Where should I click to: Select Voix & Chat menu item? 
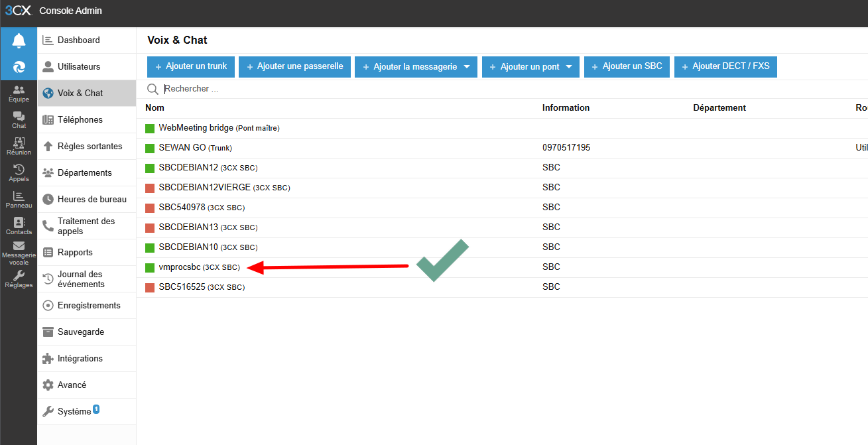point(87,94)
